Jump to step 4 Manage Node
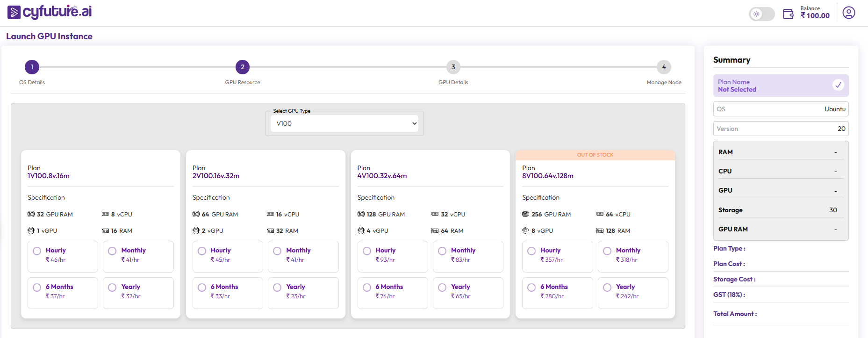Viewport: 868px width, 338px height. point(664,67)
